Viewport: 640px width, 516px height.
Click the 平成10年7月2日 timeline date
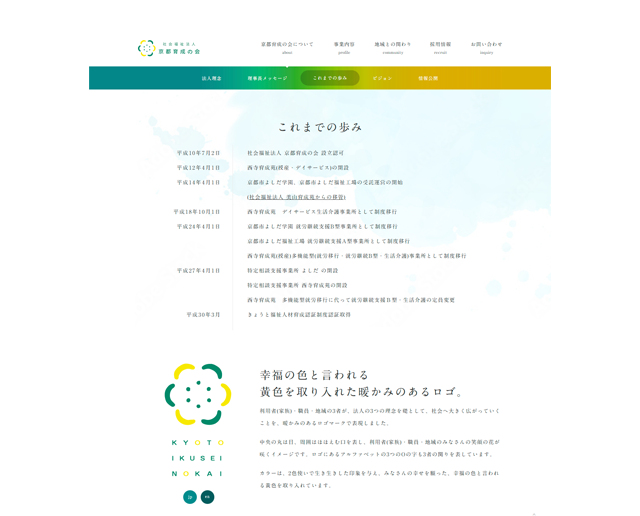click(198, 153)
